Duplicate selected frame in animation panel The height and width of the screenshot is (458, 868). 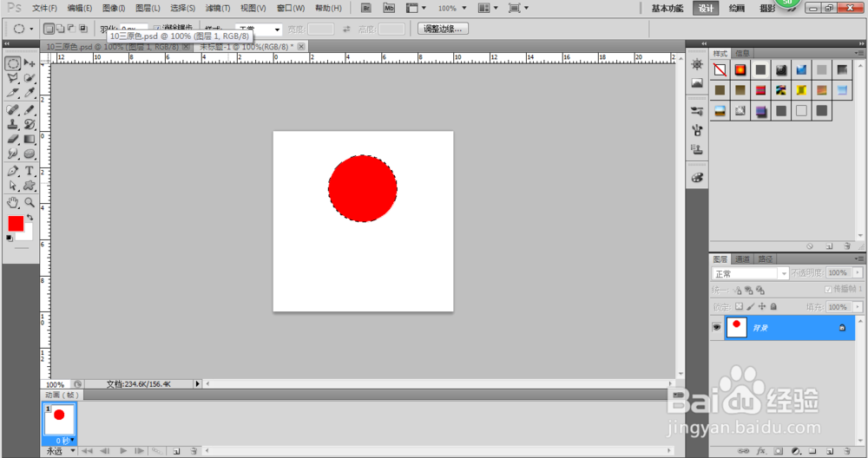(176, 451)
